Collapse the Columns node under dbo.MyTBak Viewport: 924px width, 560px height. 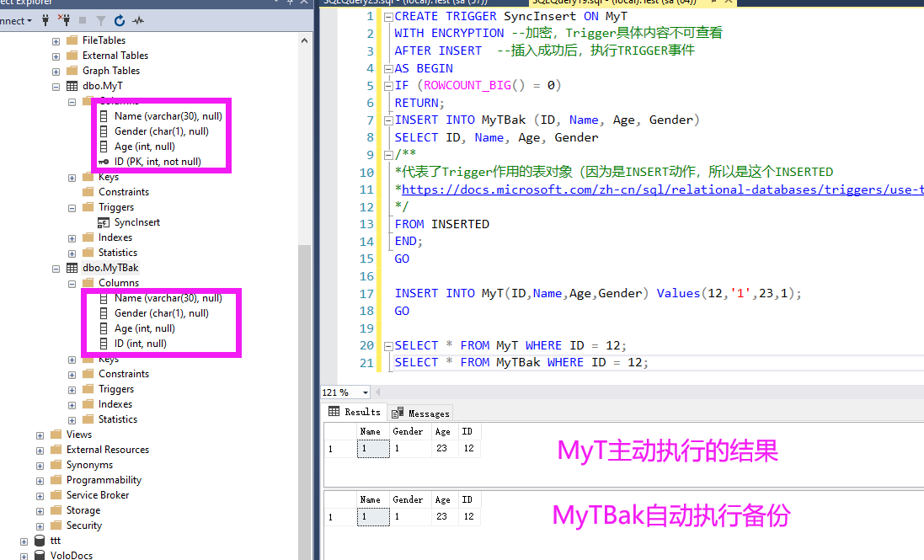(x=72, y=284)
